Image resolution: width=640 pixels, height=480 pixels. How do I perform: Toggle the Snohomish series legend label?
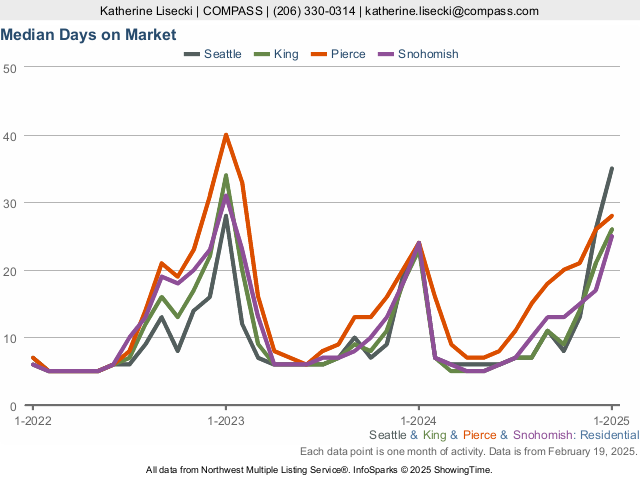428,54
